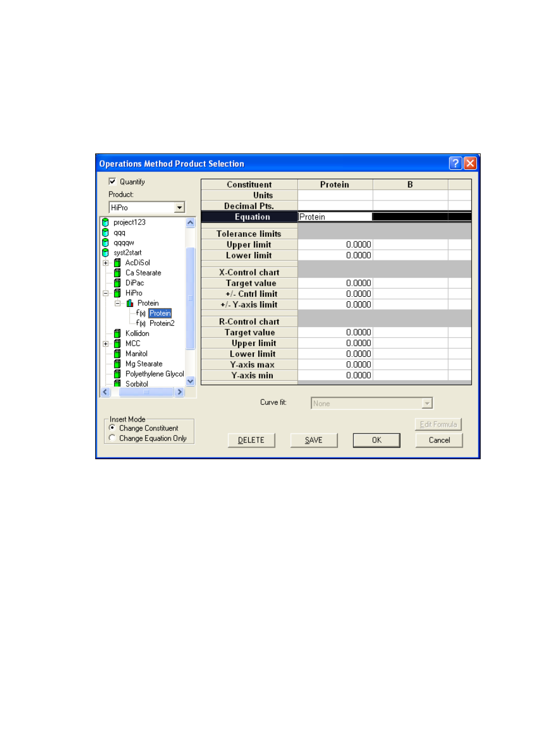
Task: Click the Ca Stearate product icon
Action: [x=117, y=273]
